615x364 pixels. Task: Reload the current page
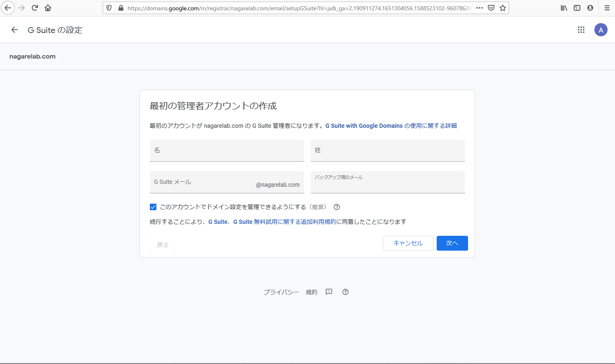click(x=35, y=8)
